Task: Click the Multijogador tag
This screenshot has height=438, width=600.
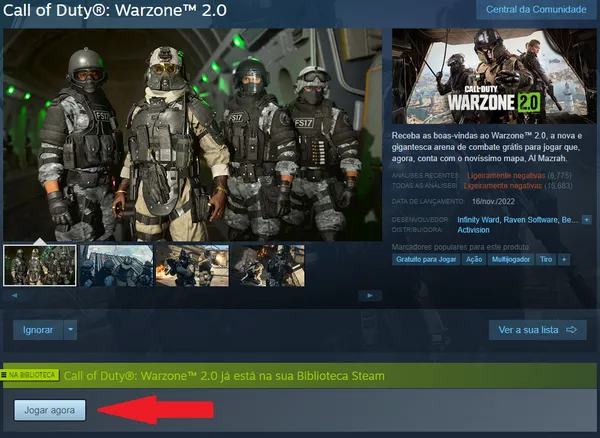Action: click(x=511, y=259)
